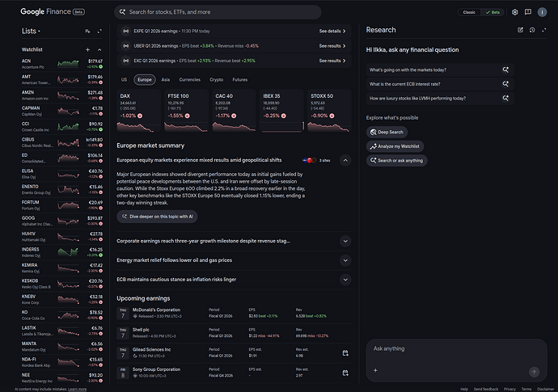Click the search icon in search bar
Viewport: 558px width, 392px height.
(122, 12)
